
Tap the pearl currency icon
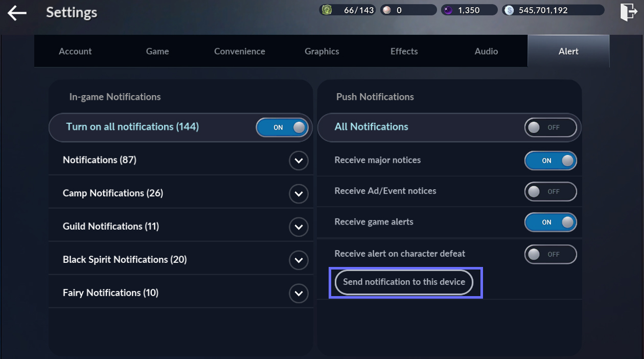coord(387,10)
